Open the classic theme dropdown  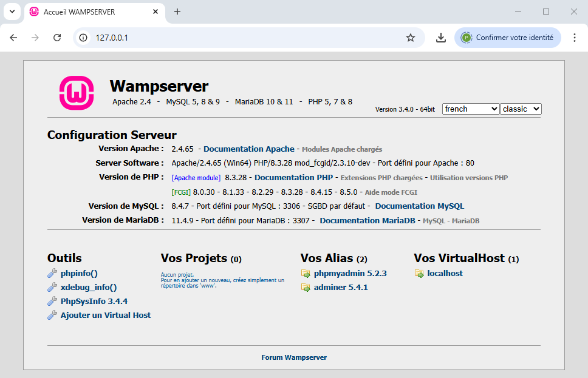(x=521, y=109)
